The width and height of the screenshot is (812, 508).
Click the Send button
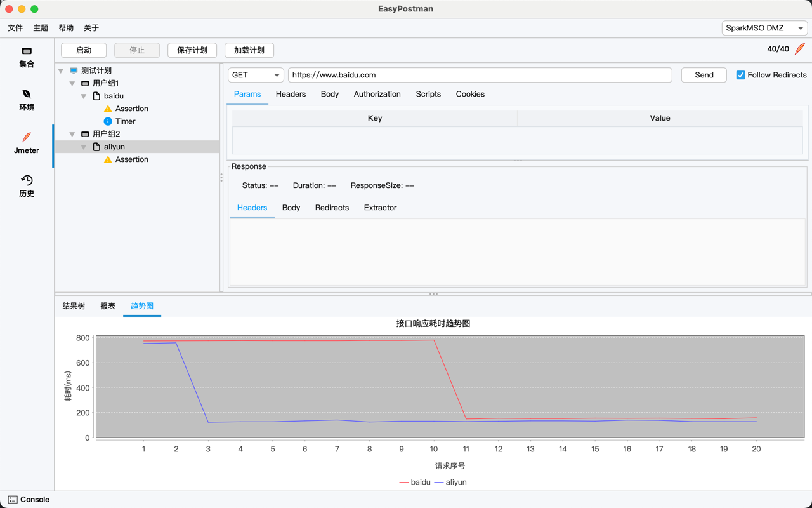point(704,75)
